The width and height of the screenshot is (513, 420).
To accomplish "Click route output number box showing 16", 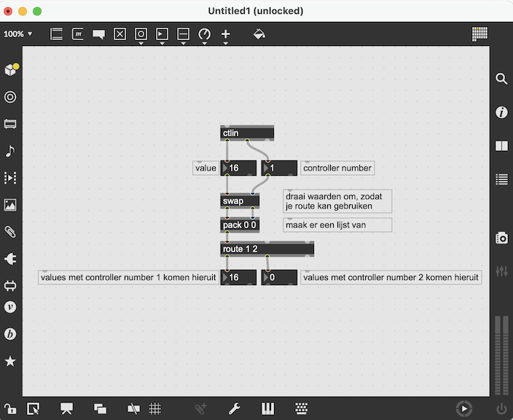I will pos(238,278).
